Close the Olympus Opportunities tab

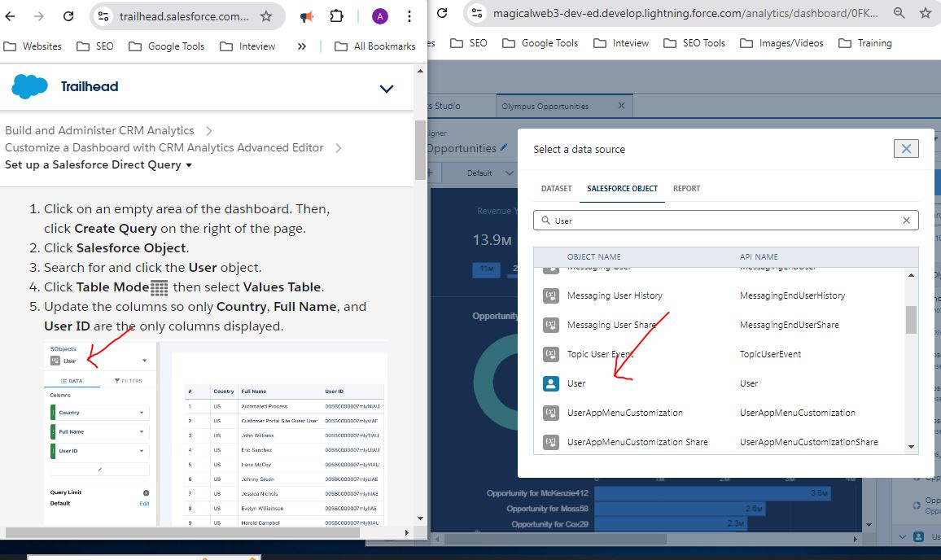coord(621,106)
